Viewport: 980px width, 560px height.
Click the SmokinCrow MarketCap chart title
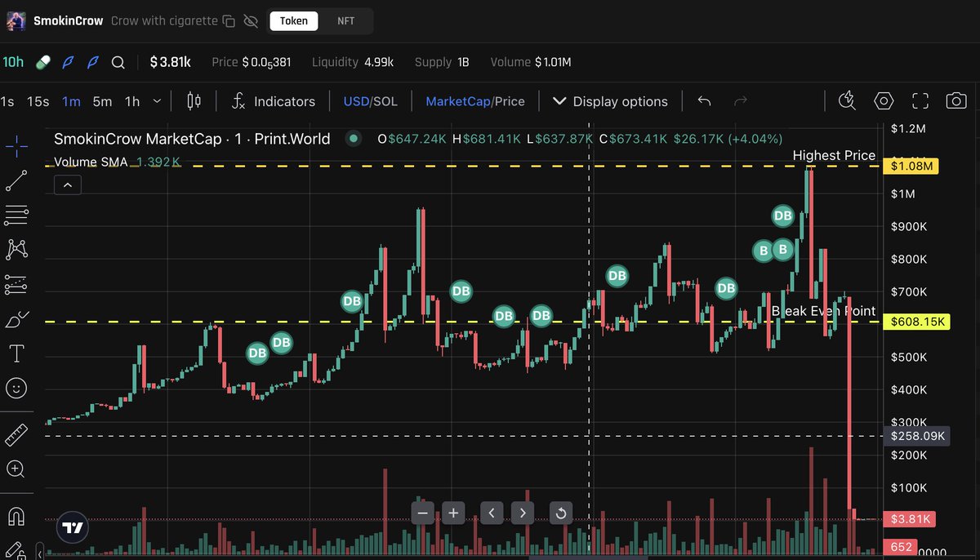(192, 139)
